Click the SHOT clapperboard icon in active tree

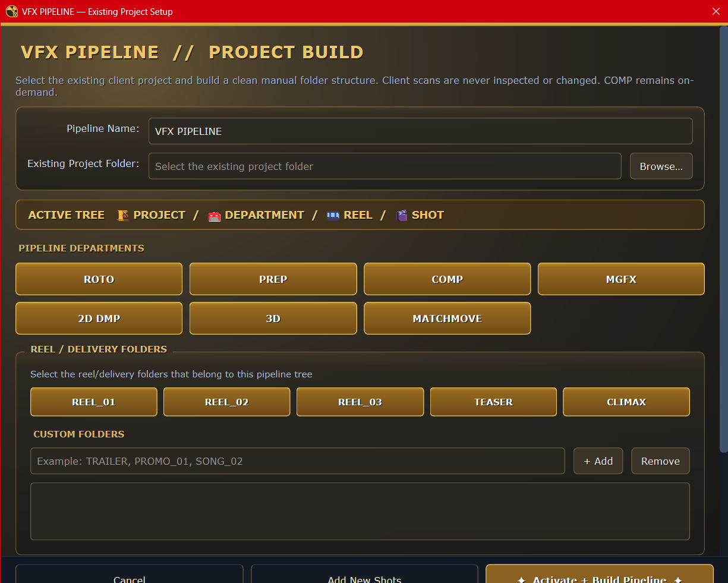tap(402, 215)
